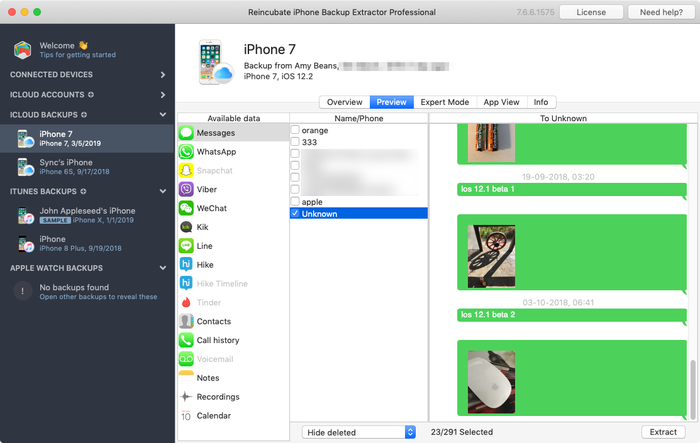Viewport: 700px width, 443px height.
Task: Open the batteries photo thumbnail
Action: 491,143
